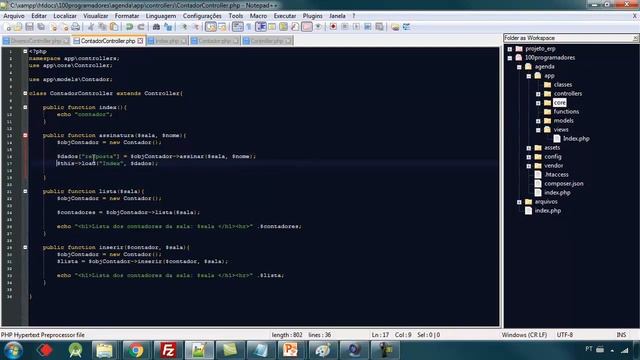Switch to the Contador.php tab
The image size is (640, 360).
tap(215, 41)
